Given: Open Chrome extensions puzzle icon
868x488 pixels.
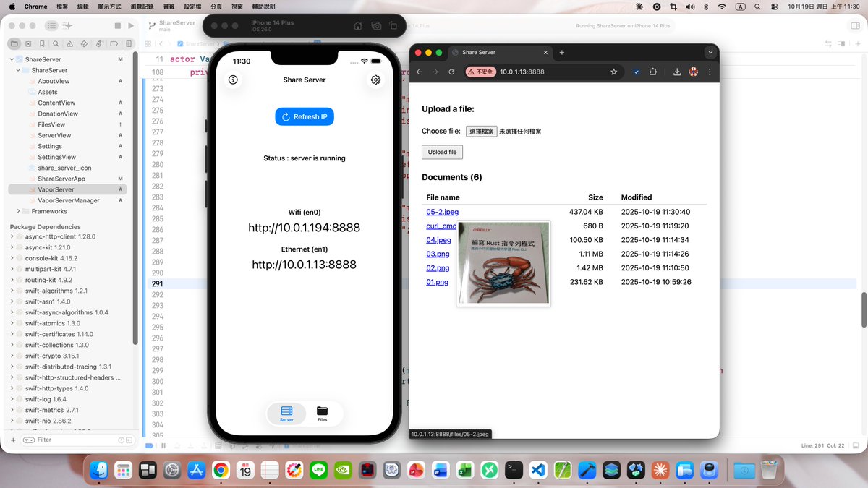Looking at the screenshot, I should (653, 72).
